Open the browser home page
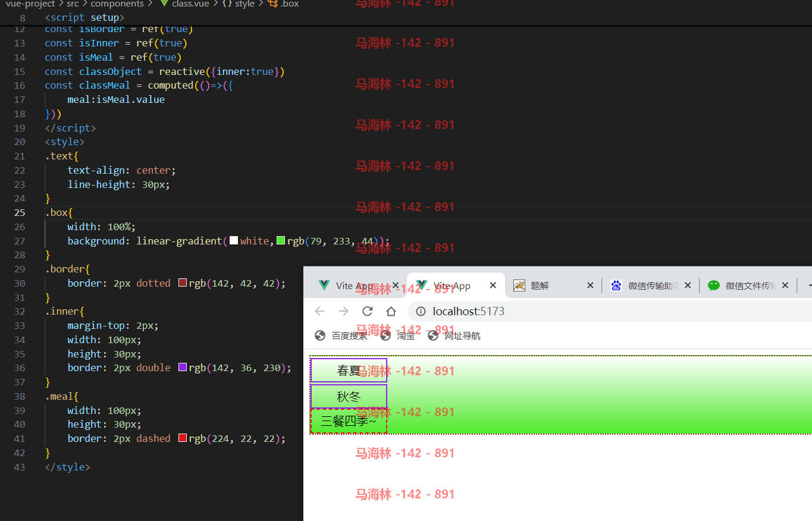 tap(391, 311)
